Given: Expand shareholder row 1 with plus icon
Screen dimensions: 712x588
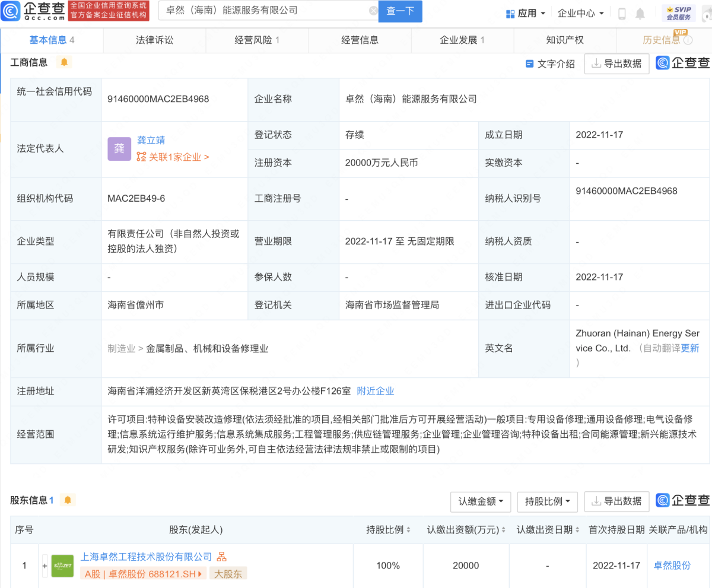Looking at the screenshot, I should click(44, 565).
